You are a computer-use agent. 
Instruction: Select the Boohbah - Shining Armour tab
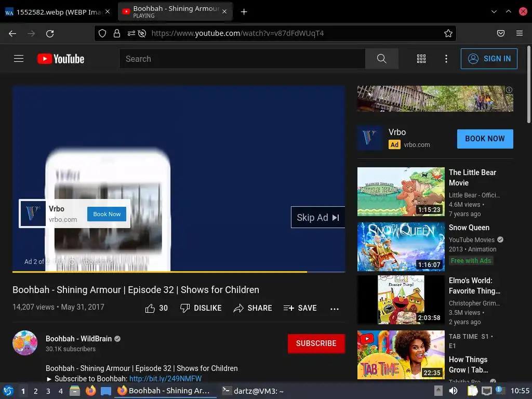(176, 12)
